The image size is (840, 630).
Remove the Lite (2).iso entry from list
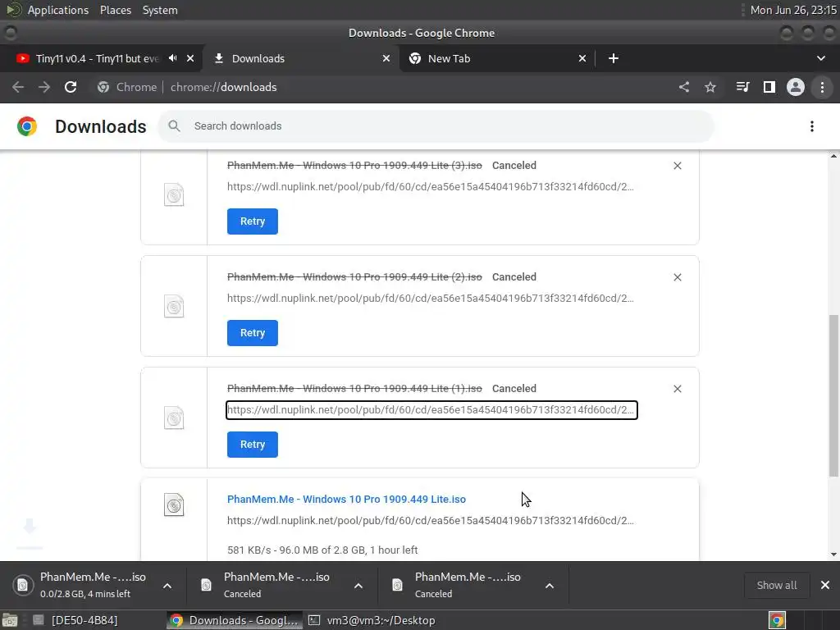click(x=678, y=277)
